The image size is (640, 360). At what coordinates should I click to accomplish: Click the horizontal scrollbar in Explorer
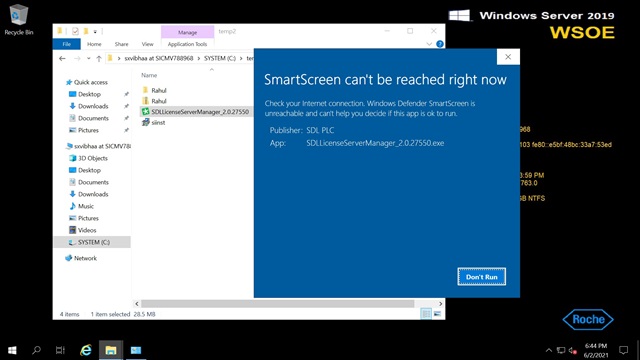pos(278,304)
